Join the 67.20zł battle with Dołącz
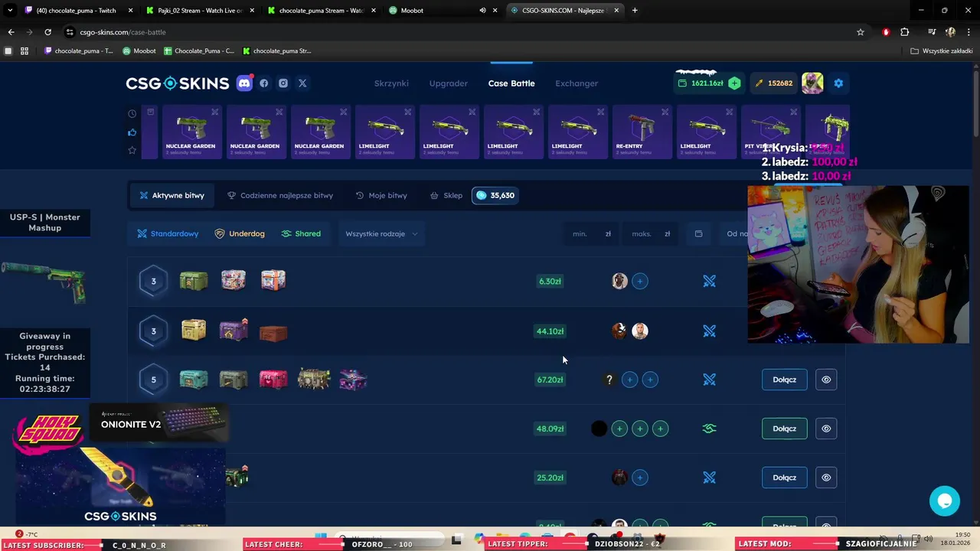 click(x=784, y=380)
